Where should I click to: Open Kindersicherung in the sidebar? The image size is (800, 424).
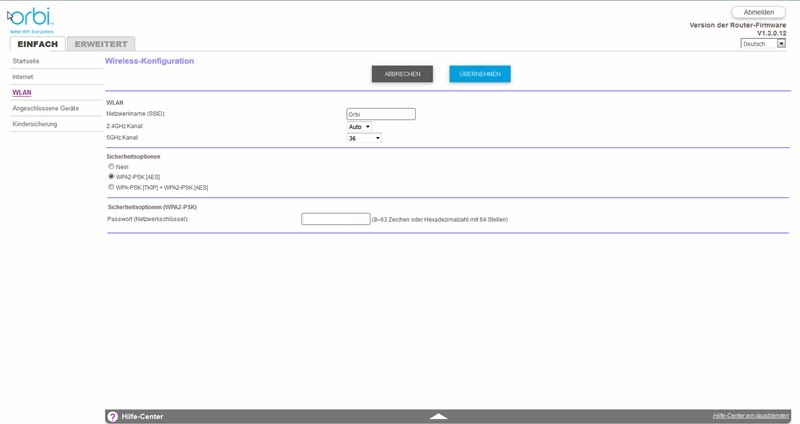point(35,124)
